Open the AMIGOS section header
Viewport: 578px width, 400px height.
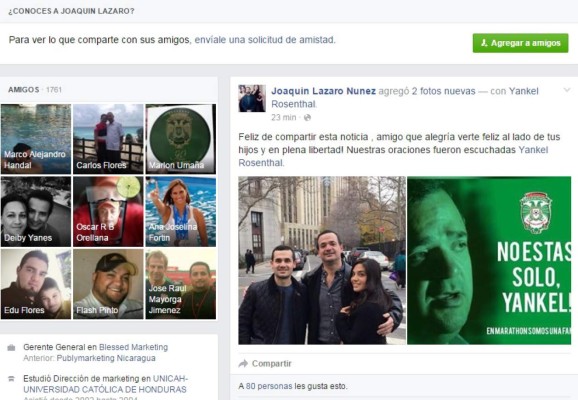[24, 90]
